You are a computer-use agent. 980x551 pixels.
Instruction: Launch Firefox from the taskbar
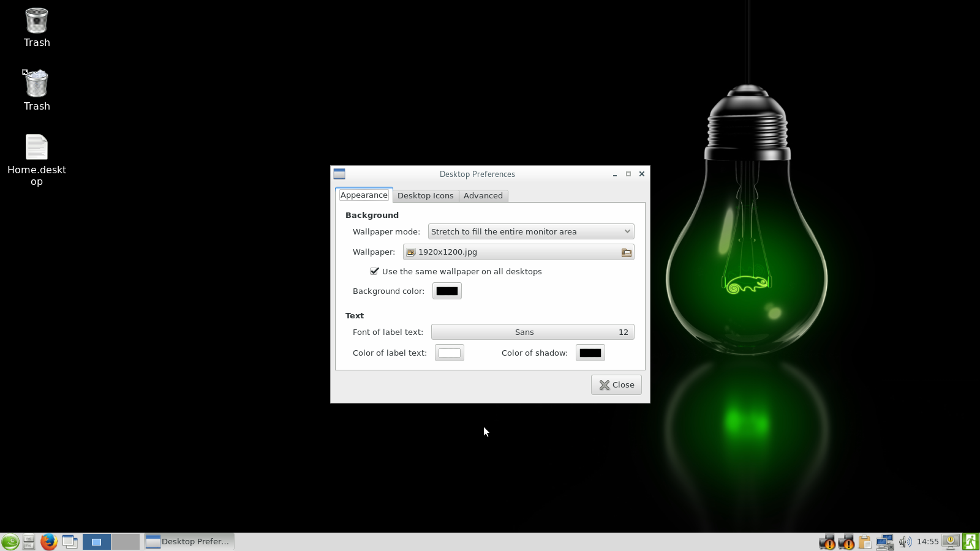[48, 542]
